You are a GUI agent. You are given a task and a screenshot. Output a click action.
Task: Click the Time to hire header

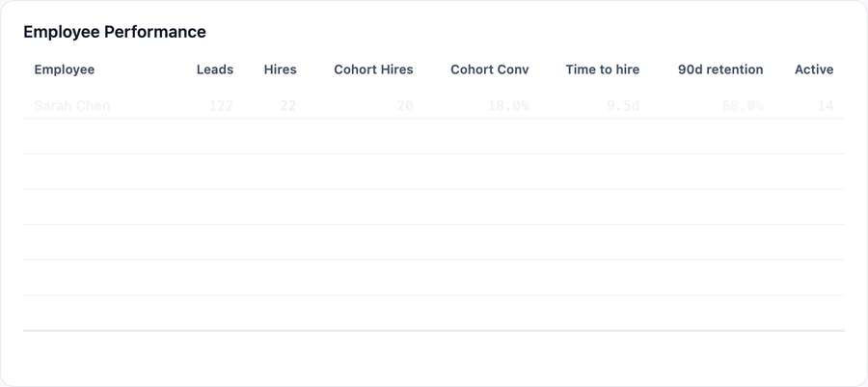click(602, 69)
